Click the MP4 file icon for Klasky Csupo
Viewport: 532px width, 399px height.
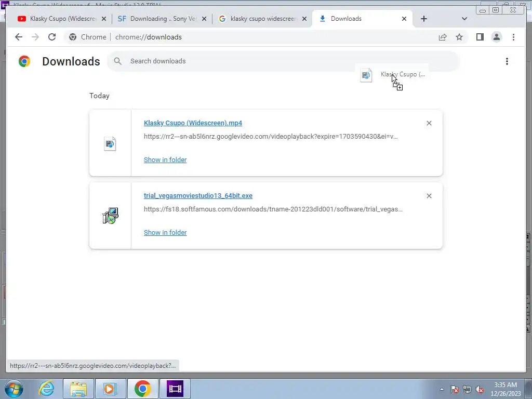[x=110, y=143]
